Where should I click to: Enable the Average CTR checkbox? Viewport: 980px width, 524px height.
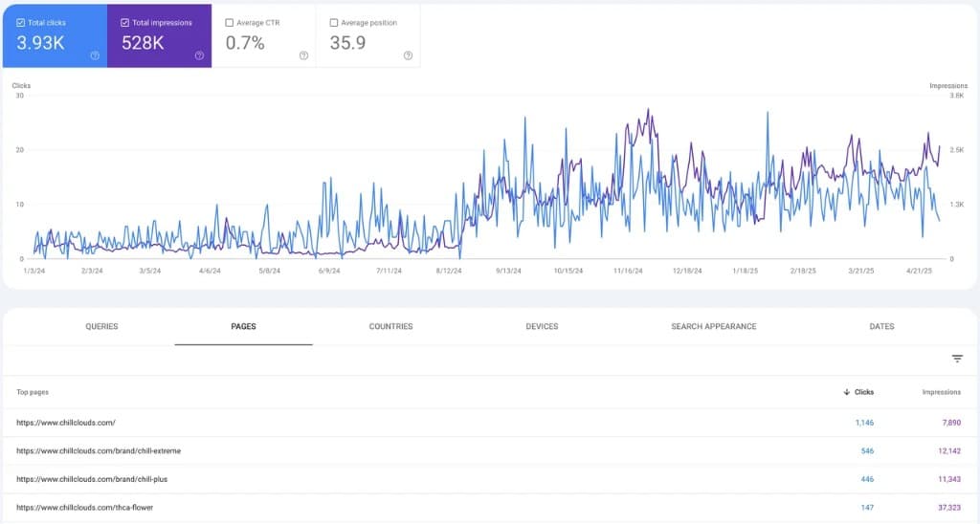point(230,23)
